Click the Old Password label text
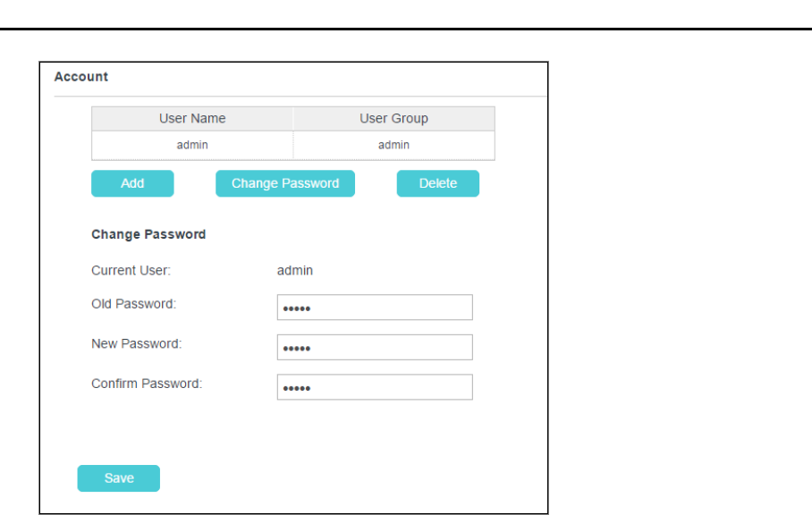Viewport: 812px width, 515px height. 133,304
